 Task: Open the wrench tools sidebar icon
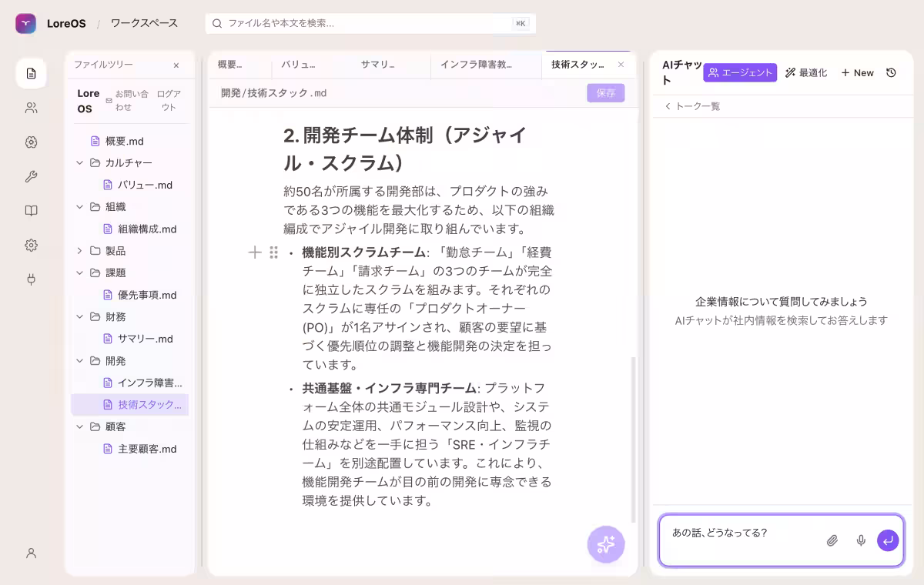tap(31, 176)
